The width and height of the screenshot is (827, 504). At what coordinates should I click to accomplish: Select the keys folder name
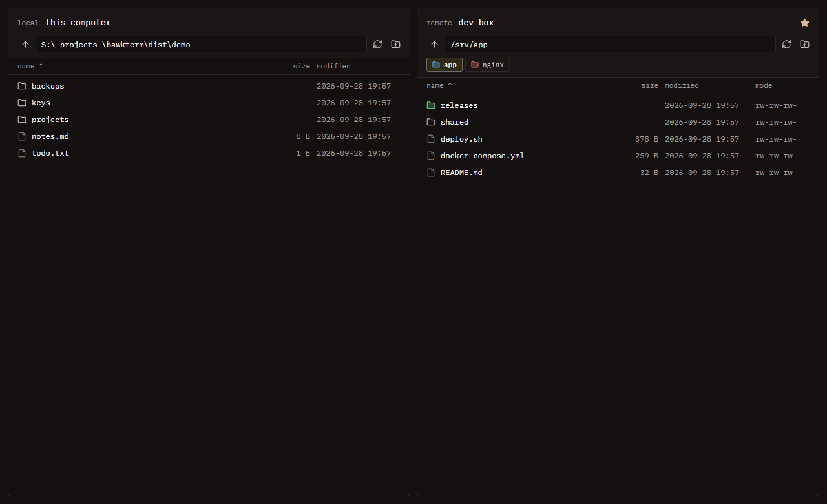[41, 103]
